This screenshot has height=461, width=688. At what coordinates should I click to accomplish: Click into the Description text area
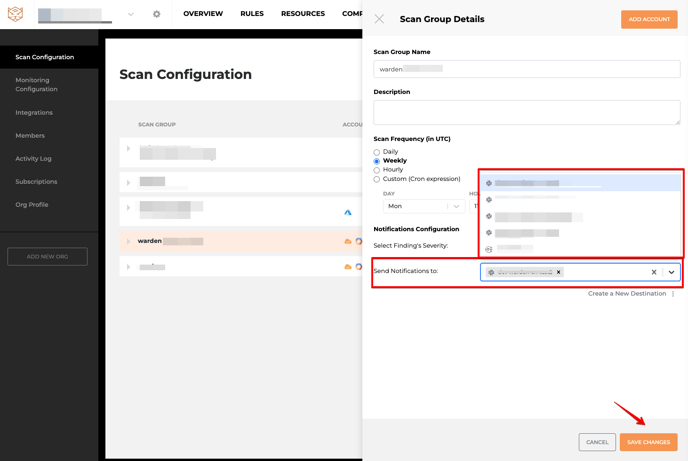click(527, 112)
